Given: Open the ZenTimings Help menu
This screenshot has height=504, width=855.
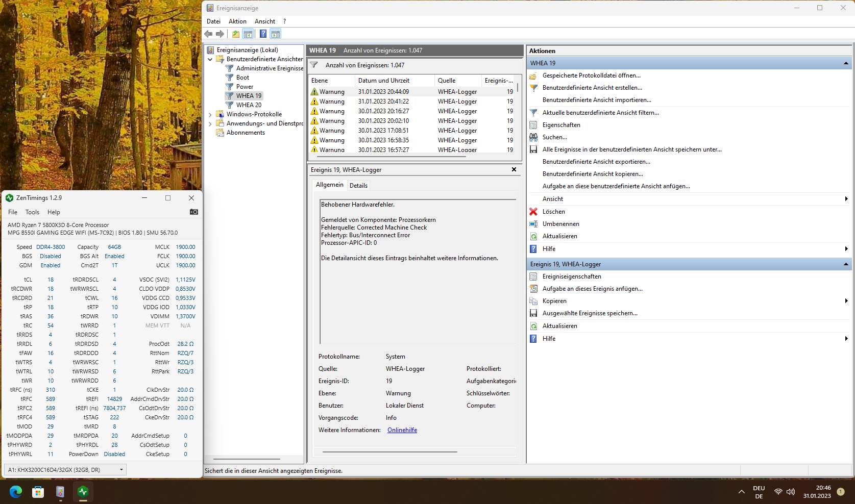Looking at the screenshot, I should click(x=54, y=212).
